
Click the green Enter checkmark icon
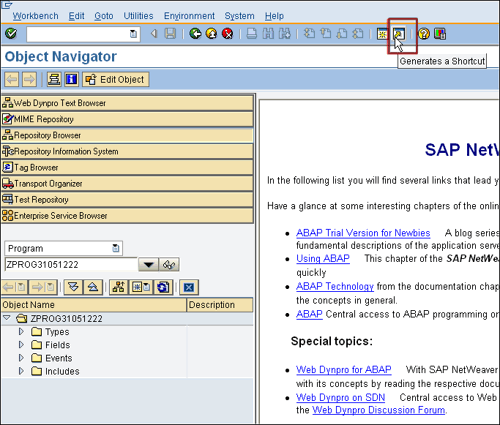tap(11, 34)
